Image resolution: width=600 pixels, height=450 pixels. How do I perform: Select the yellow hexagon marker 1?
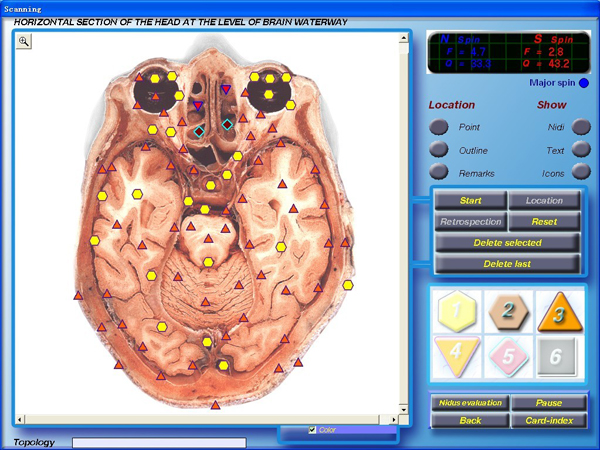point(457,311)
